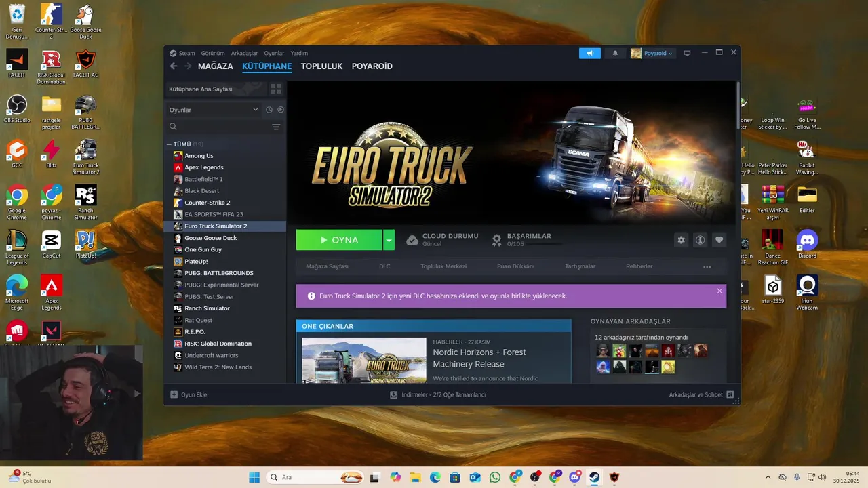Open the Tartışmalar link
This screenshot has width=868, height=488.
(580, 266)
